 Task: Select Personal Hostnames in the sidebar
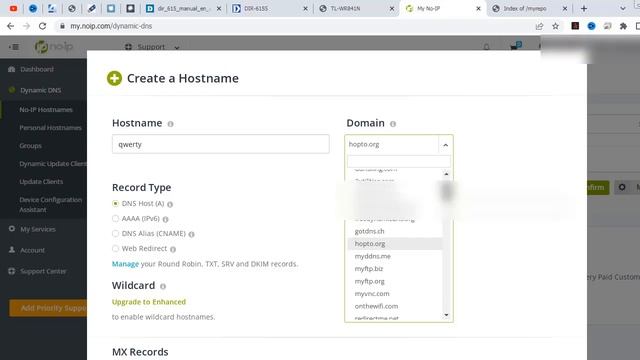[50, 128]
